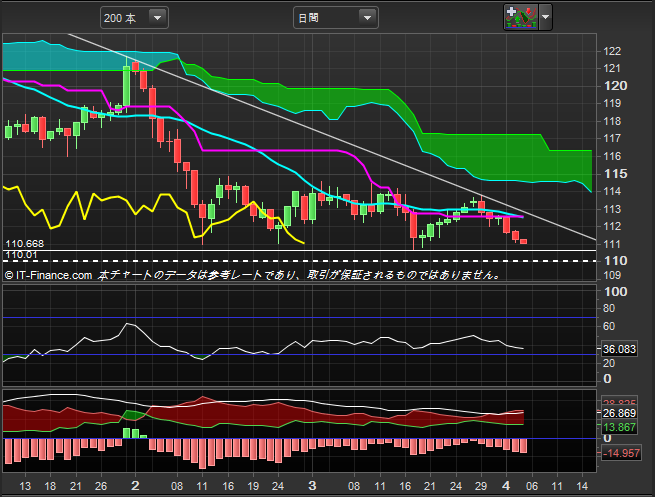
Task: Click the 122 price axis label
Action: pos(612,51)
